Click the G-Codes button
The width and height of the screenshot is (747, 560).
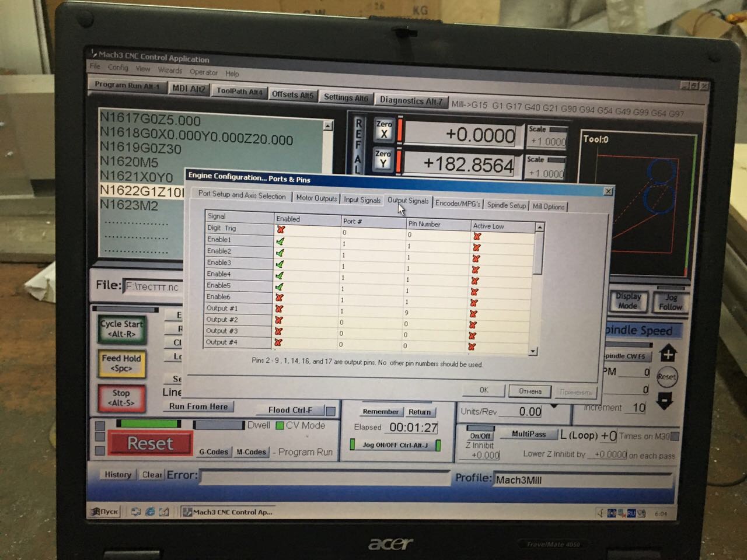click(x=214, y=452)
